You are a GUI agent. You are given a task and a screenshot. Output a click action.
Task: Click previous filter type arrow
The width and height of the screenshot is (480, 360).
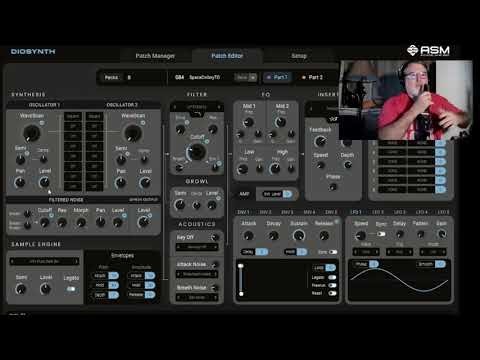175,107
